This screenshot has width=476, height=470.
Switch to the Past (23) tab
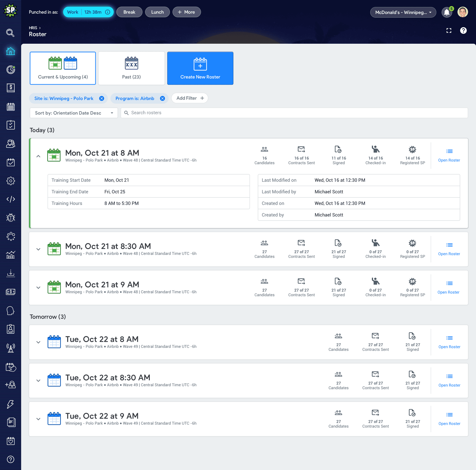click(131, 68)
